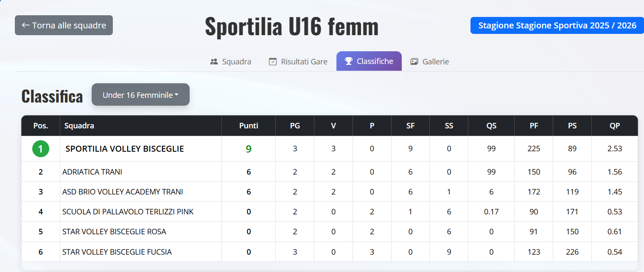644x272 pixels.
Task: Click the Squadra column header
Action: coord(79,125)
